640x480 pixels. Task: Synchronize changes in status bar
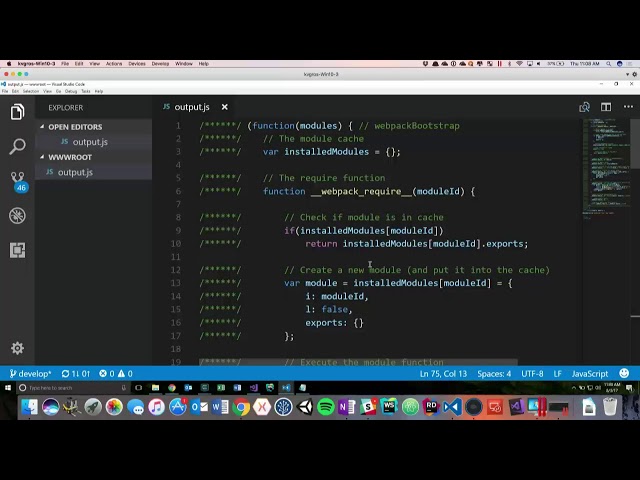pos(76,373)
